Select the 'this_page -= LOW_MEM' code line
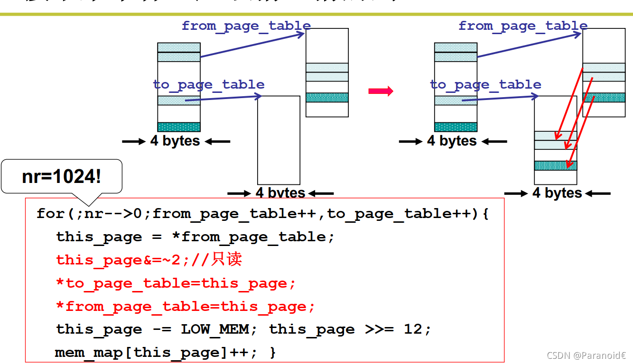Image resolution: width=633 pixels, height=364 pixels. click(x=244, y=329)
